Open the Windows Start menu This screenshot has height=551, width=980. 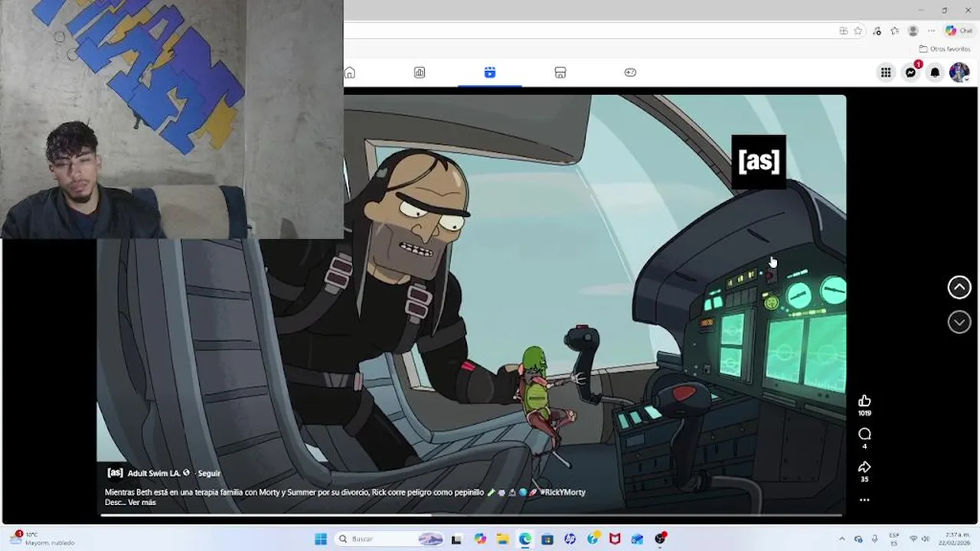(x=321, y=539)
